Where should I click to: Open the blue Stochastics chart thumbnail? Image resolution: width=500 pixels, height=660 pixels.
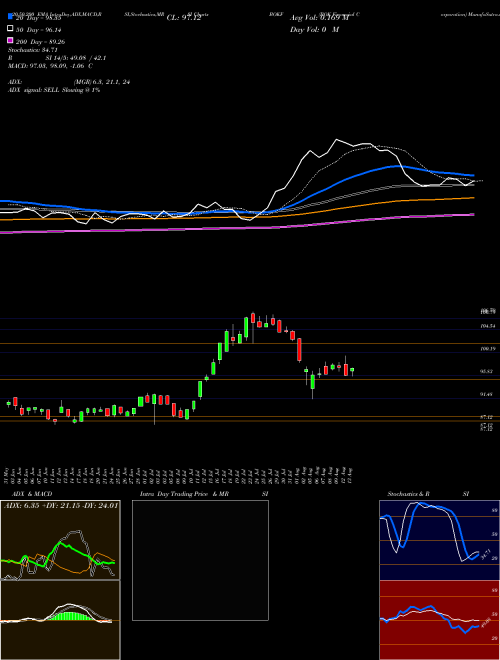pos(439,540)
